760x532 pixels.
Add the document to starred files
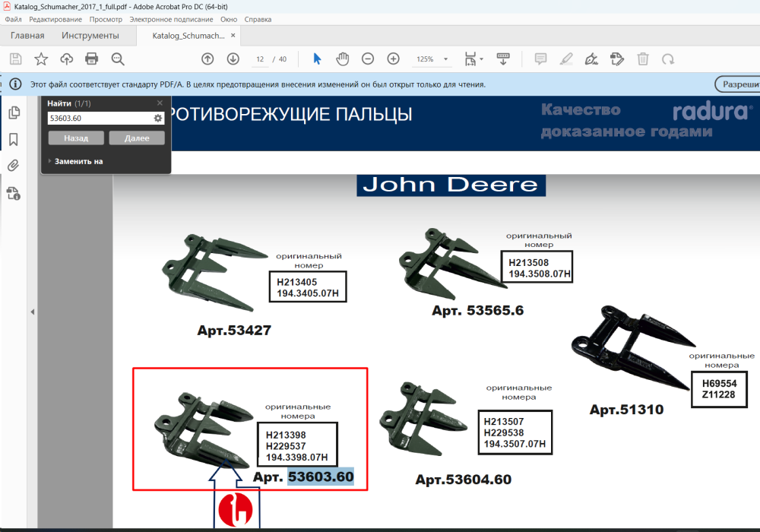[x=41, y=59]
